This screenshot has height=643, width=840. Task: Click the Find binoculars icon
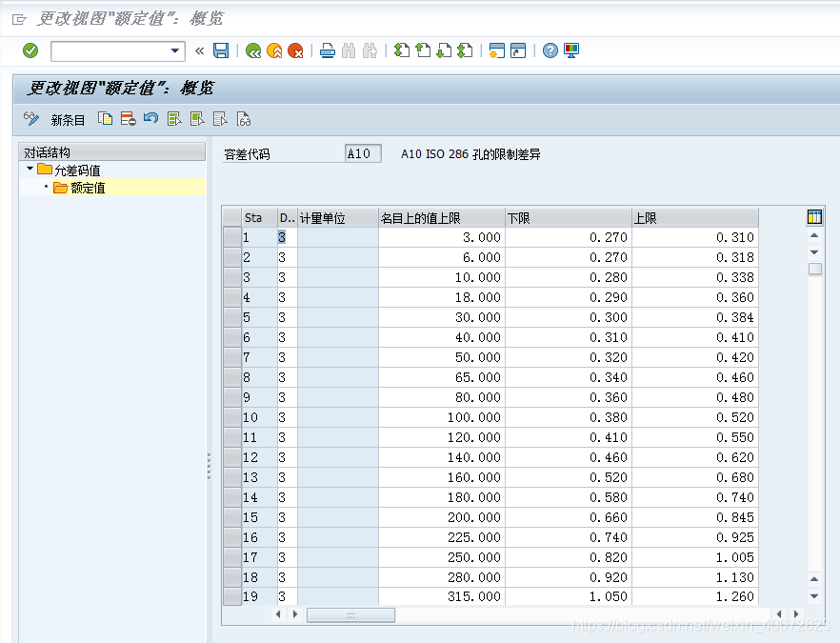pyautogui.click(x=349, y=50)
